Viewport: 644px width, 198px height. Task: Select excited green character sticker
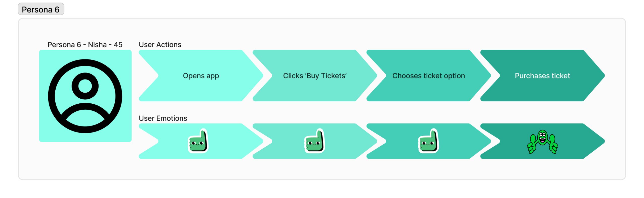tap(542, 142)
